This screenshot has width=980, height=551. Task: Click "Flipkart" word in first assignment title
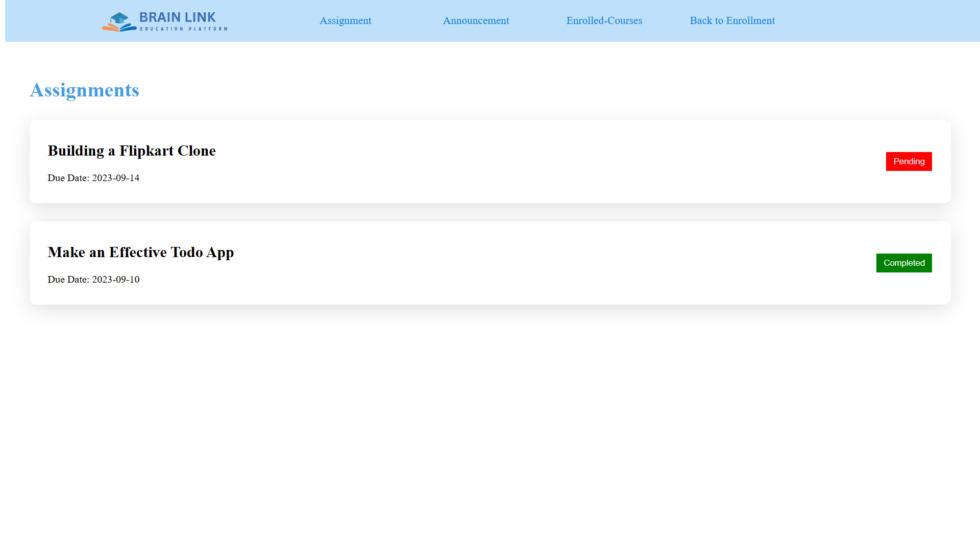coord(146,151)
